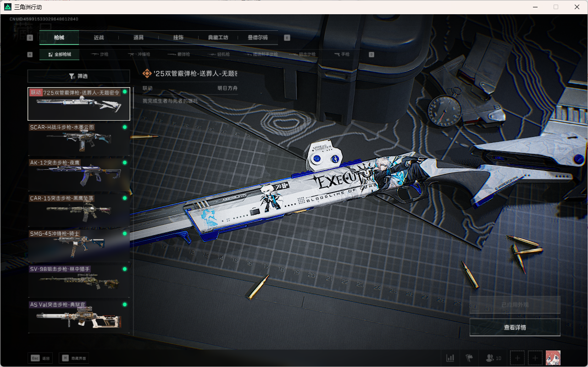Select the 725双管霰弹枪 送葬人 skin thumbnail
This screenshot has width=588, height=367.
tap(79, 104)
